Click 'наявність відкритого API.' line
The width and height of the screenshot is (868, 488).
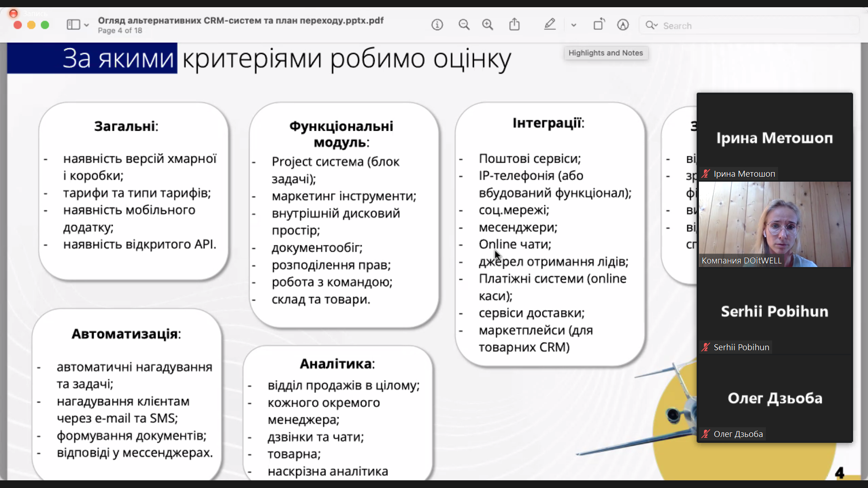pos(140,244)
